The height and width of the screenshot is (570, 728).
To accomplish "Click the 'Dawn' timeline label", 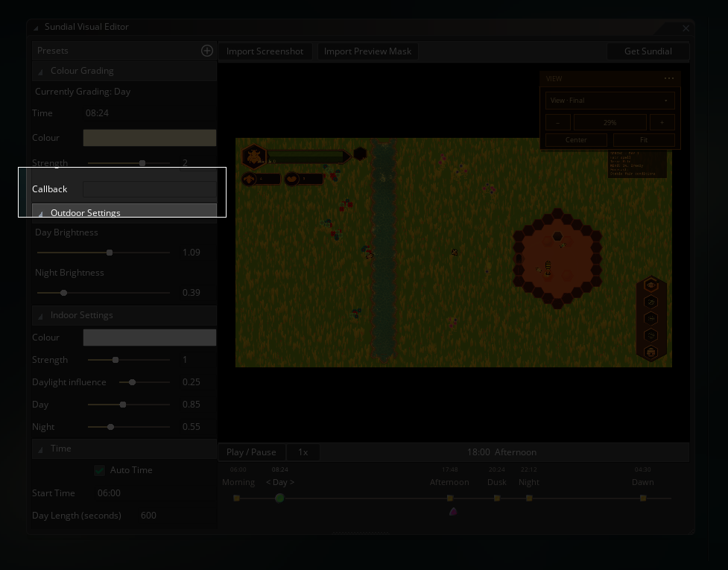I will [642, 482].
